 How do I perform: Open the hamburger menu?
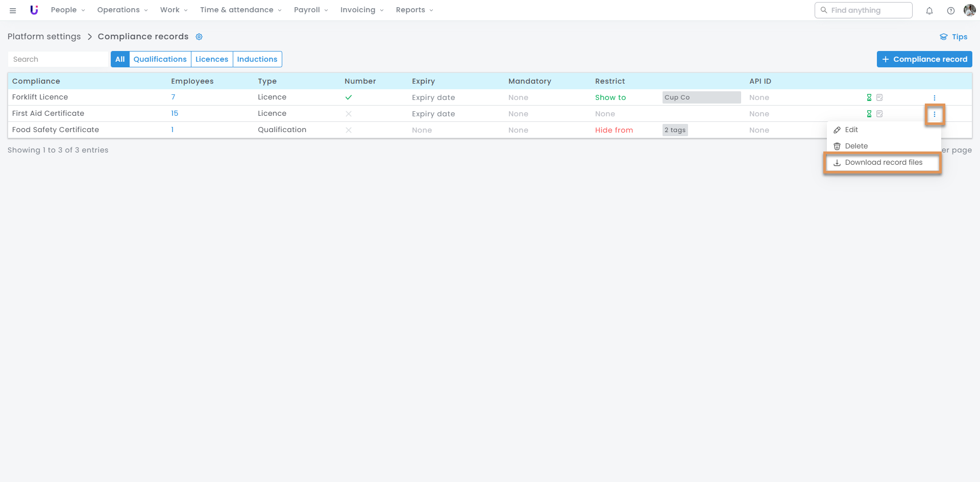pyautogui.click(x=13, y=10)
